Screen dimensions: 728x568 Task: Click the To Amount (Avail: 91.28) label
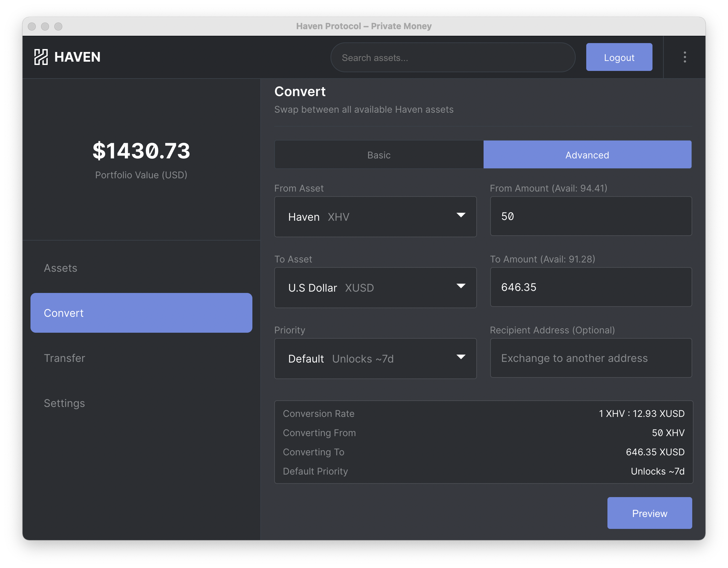[543, 259]
